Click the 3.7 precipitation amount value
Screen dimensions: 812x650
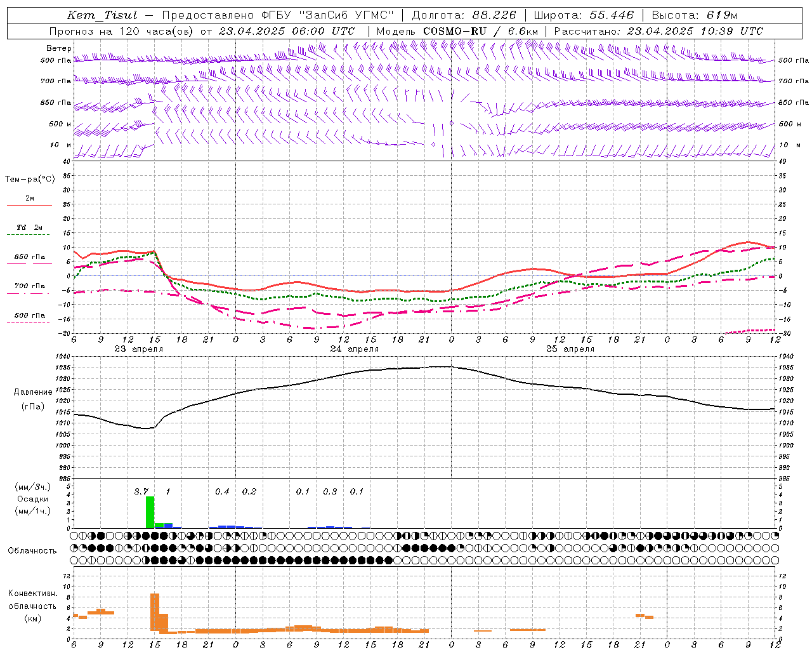[141, 491]
